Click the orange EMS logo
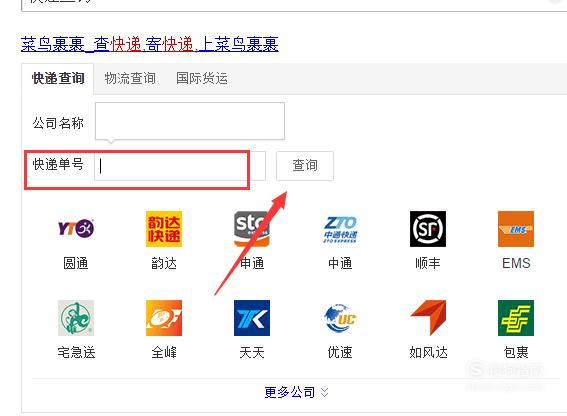The height and width of the screenshot is (416, 567). [x=516, y=229]
